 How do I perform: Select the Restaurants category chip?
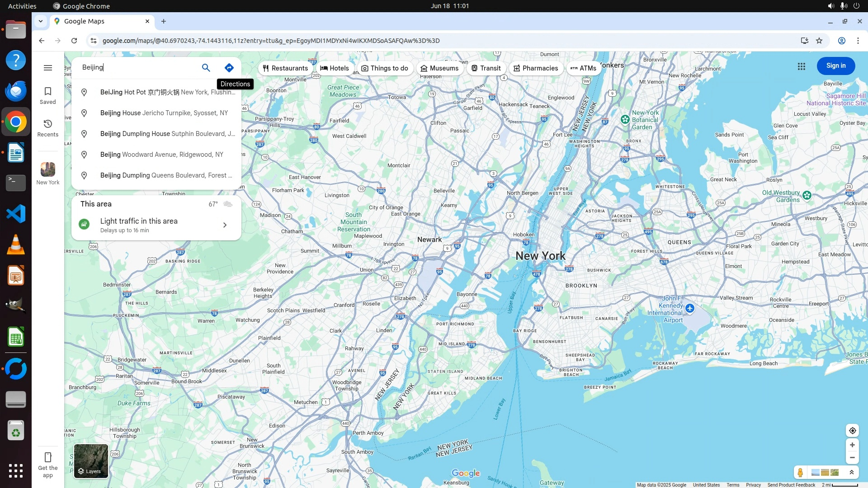(285, 68)
